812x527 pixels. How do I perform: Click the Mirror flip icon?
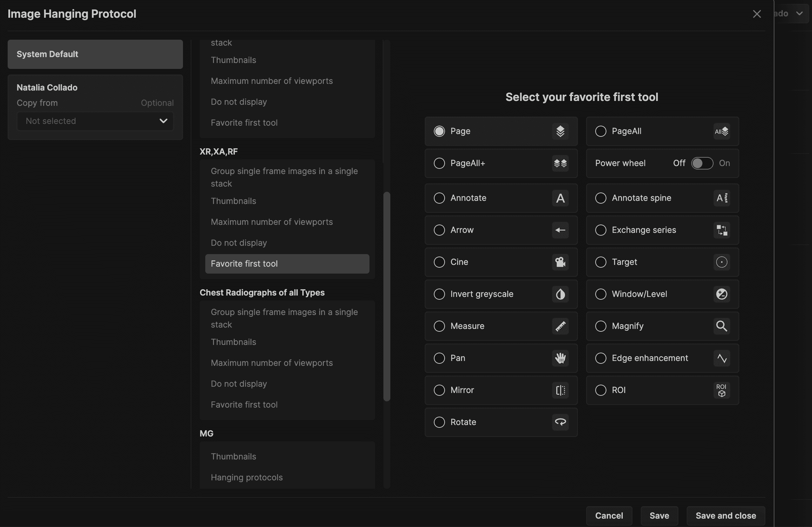click(560, 390)
